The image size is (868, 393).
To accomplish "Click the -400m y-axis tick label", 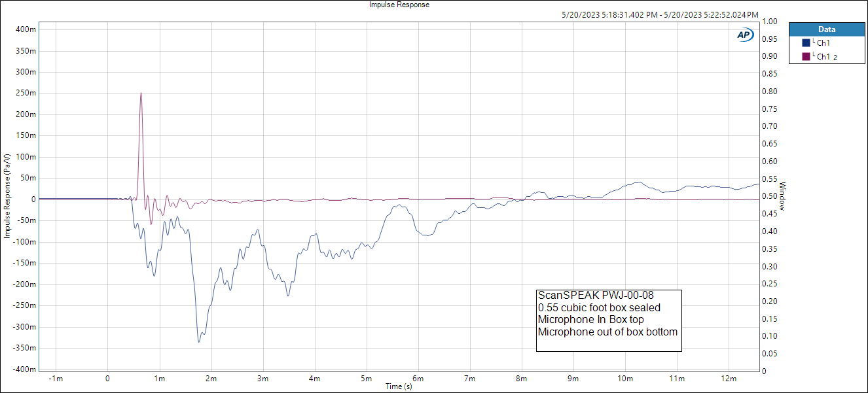I will (24, 369).
